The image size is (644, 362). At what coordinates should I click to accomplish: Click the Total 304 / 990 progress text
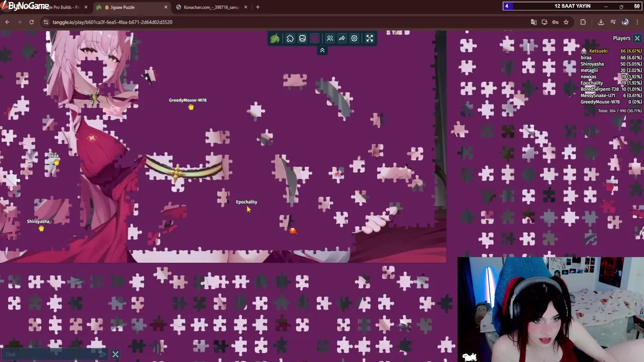pyautogui.click(x=619, y=111)
